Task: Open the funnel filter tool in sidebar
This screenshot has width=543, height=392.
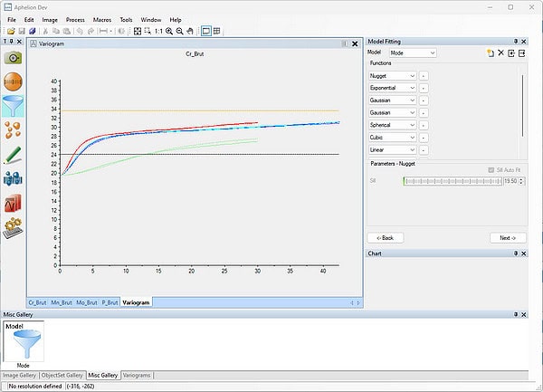Action: pyautogui.click(x=14, y=106)
